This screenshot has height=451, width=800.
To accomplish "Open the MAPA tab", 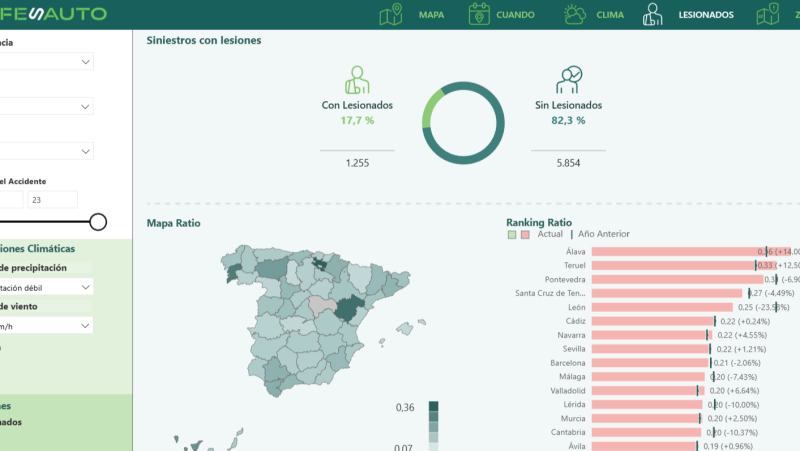I will pyautogui.click(x=431, y=15).
